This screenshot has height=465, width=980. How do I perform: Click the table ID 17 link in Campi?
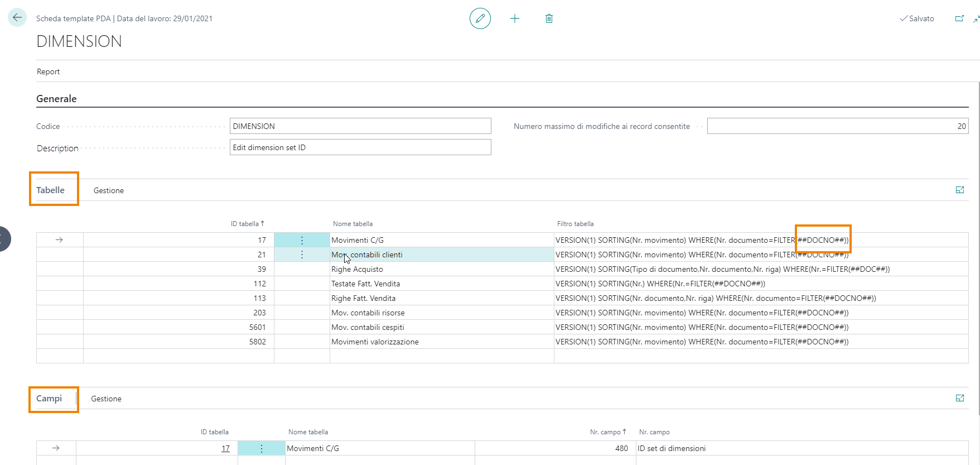pos(225,448)
